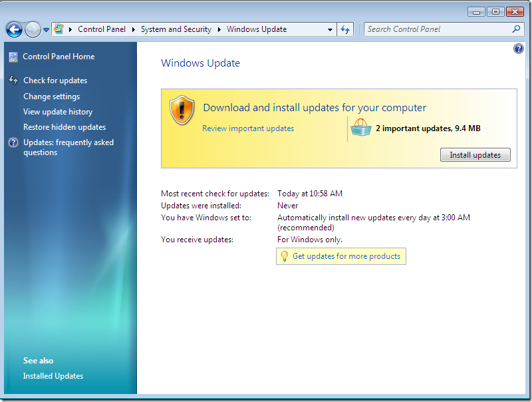Click 'For Windows only.' text
532x402 pixels.
click(x=310, y=240)
